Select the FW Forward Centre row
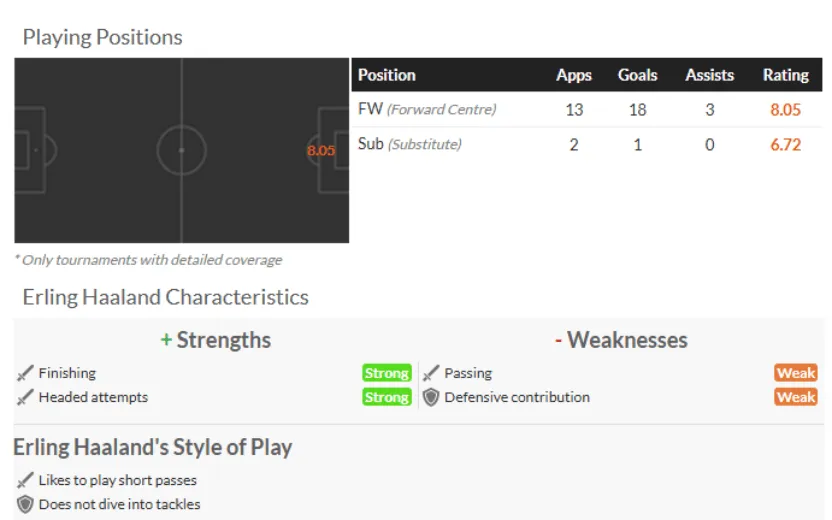Image resolution: width=832 pixels, height=520 pixels. click(x=427, y=110)
